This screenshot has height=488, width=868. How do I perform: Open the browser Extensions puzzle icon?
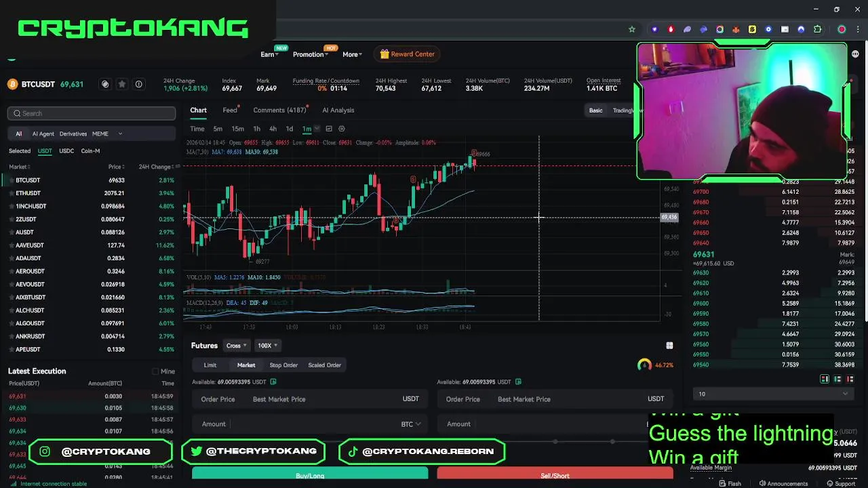[x=817, y=29]
